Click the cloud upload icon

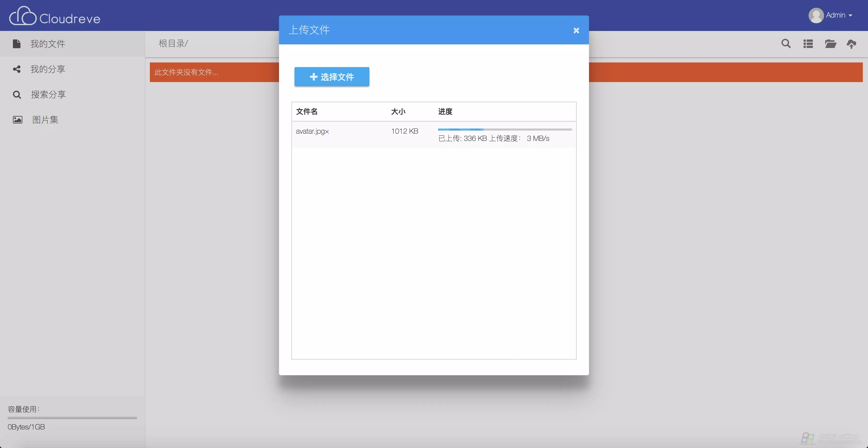[x=851, y=44]
